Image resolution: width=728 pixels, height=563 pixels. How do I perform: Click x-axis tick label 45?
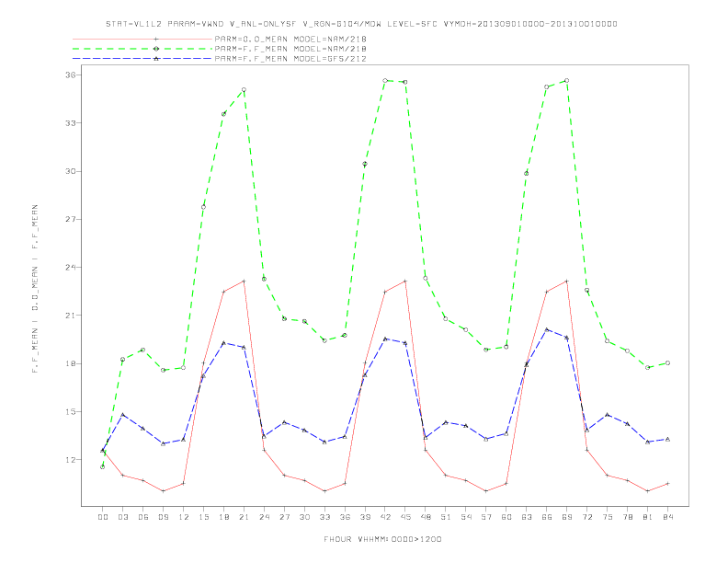point(405,517)
